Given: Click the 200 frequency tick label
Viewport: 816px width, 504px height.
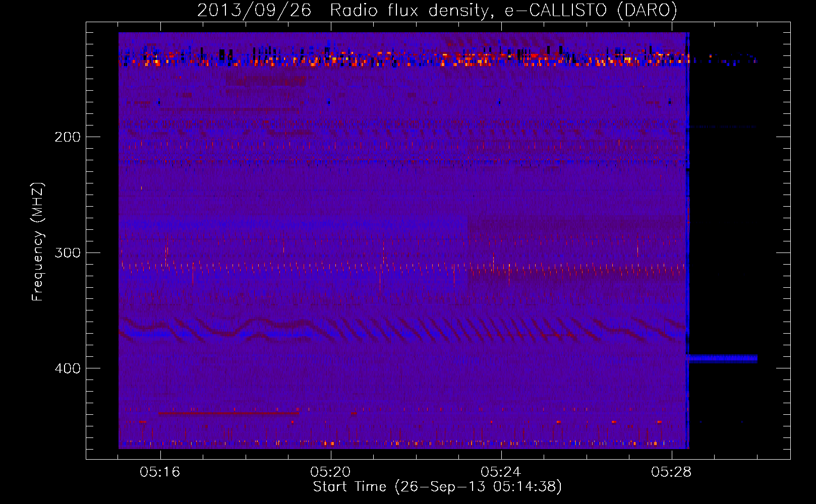Looking at the screenshot, I should coord(68,137).
